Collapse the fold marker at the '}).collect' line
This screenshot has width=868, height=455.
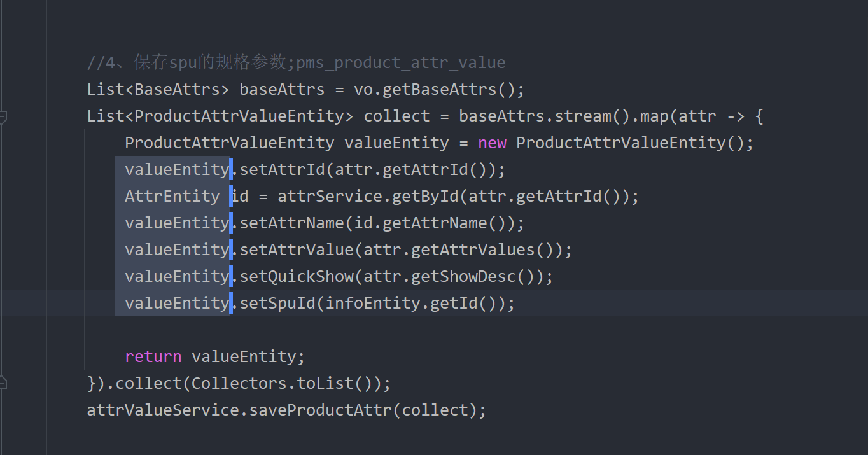point(3,383)
